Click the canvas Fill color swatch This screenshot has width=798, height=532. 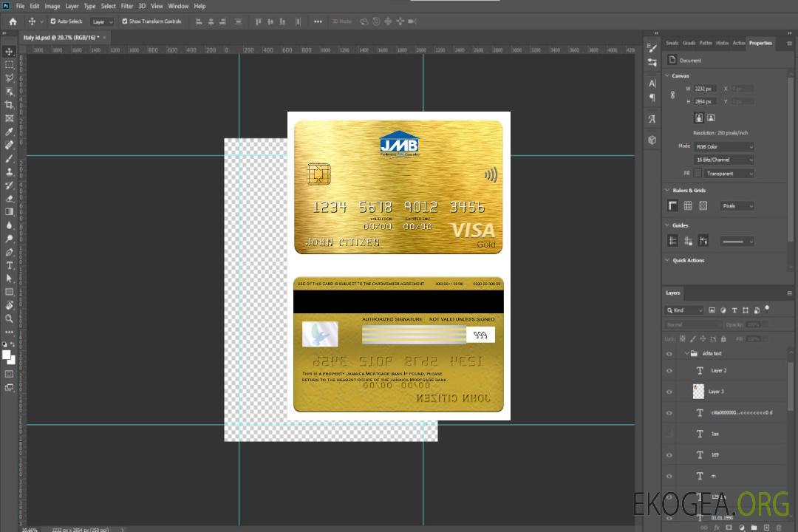(x=698, y=174)
